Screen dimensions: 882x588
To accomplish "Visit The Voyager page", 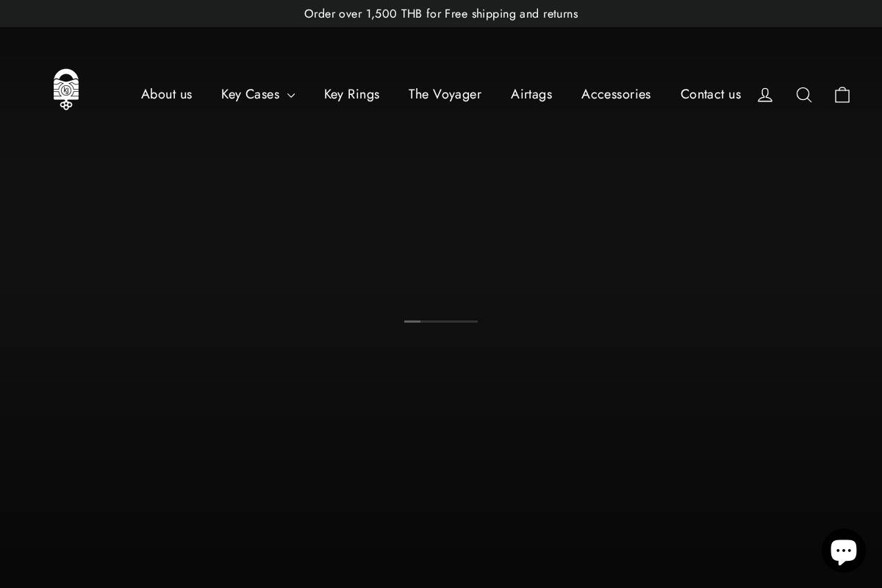I will coord(445,94).
